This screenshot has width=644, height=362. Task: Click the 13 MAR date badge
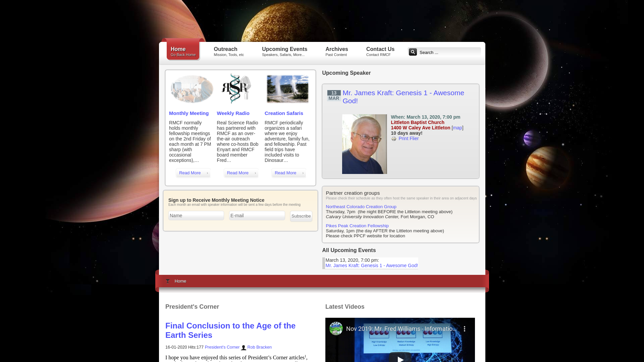(x=334, y=96)
